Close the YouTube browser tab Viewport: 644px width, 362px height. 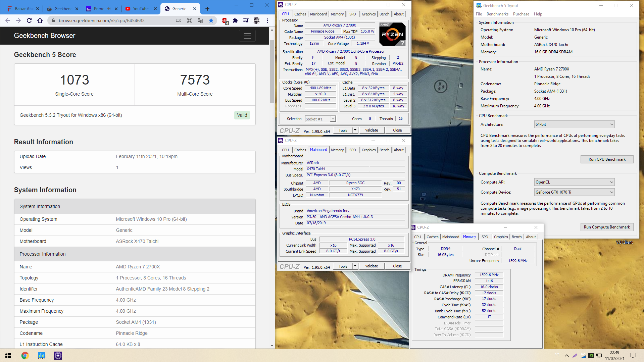coord(155,9)
